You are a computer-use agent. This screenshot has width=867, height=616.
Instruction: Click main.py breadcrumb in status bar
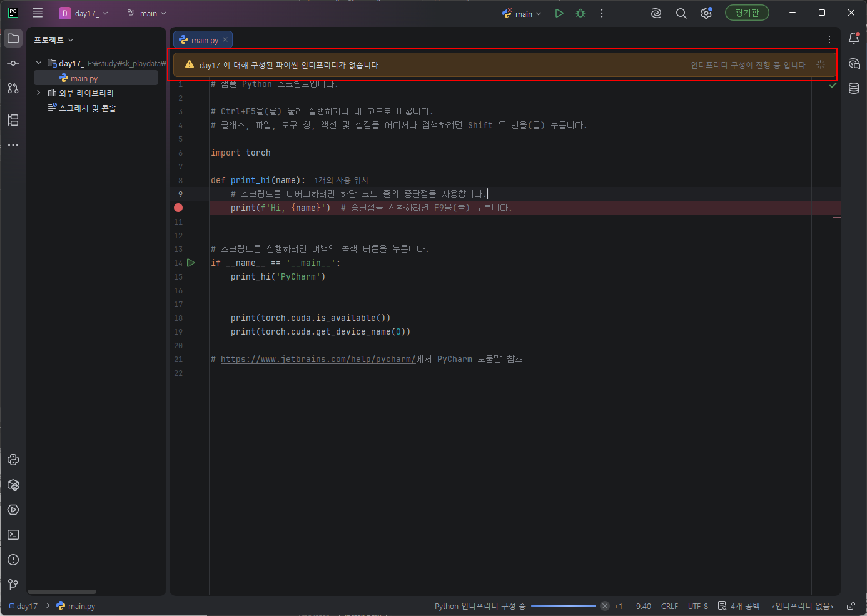tap(76, 606)
